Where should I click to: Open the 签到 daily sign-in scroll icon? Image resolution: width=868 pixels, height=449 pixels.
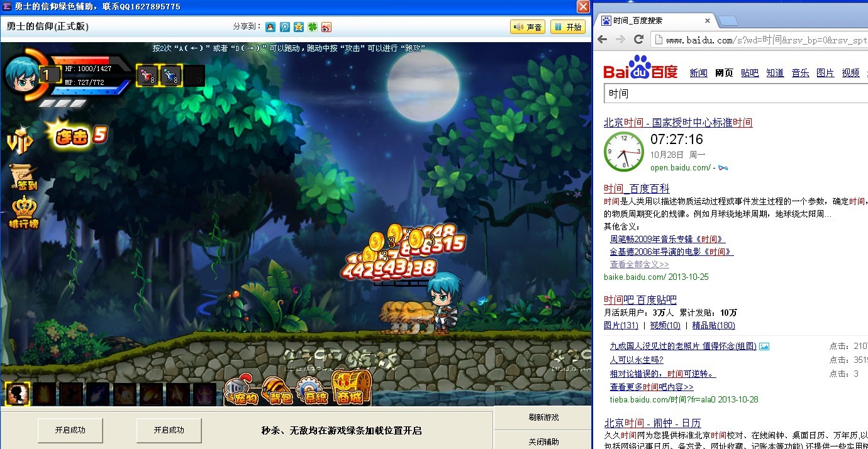click(x=23, y=177)
